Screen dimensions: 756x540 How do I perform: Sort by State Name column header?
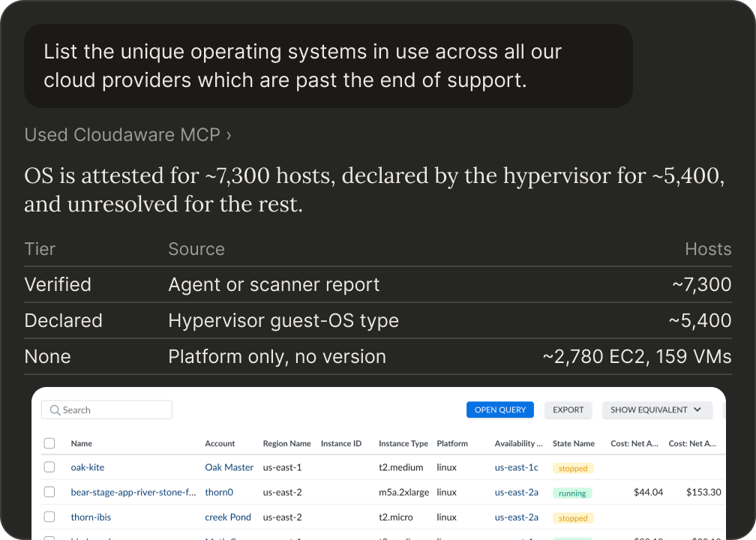tap(573, 443)
